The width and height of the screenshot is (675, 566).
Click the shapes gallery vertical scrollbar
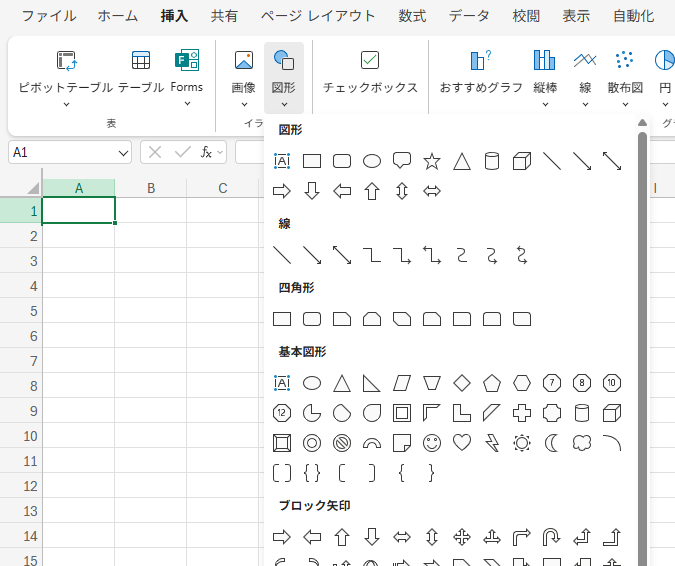click(642, 300)
